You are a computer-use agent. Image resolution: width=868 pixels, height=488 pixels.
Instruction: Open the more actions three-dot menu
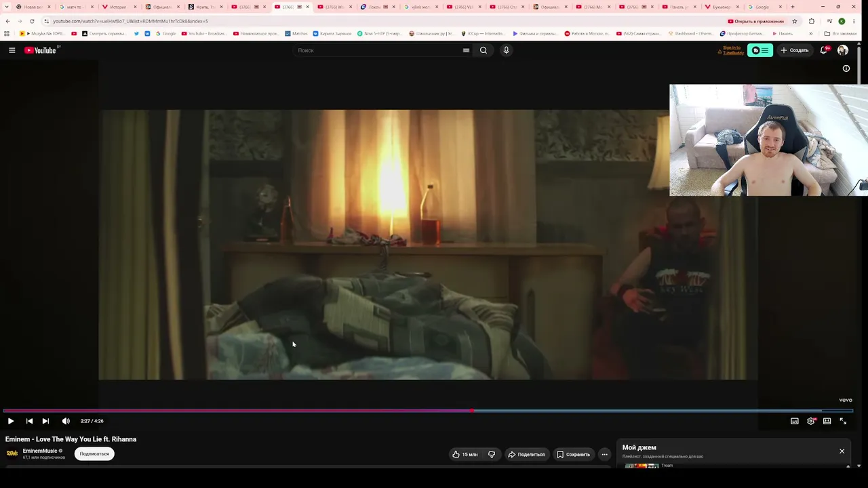tap(605, 454)
